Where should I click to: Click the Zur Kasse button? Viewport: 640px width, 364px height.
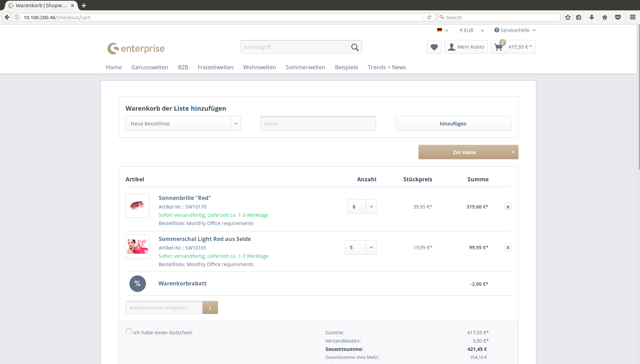click(x=468, y=152)
